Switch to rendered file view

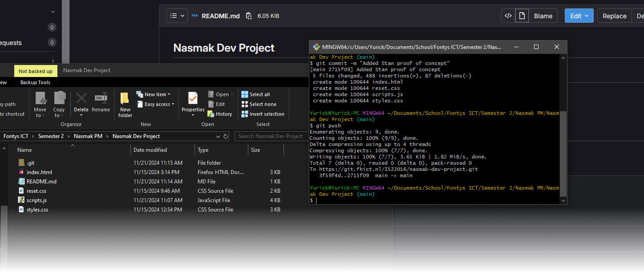pyautogui.click(x=522, y=16)
